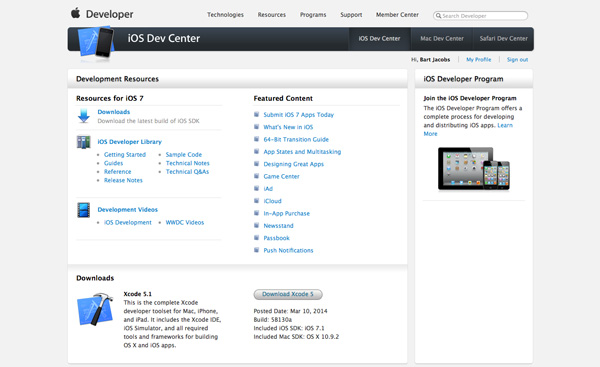Open the Newsstand link
The image size is (600, 367).
278,226
